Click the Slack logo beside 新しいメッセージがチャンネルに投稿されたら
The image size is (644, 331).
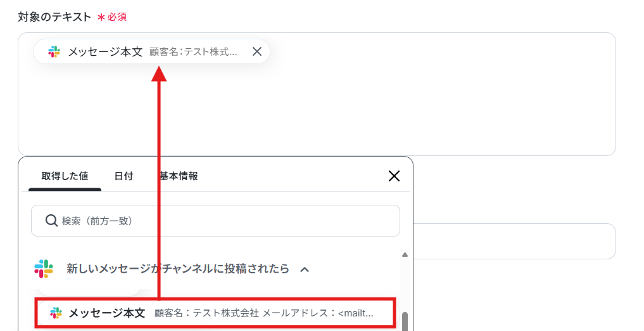tap(44, 269)
